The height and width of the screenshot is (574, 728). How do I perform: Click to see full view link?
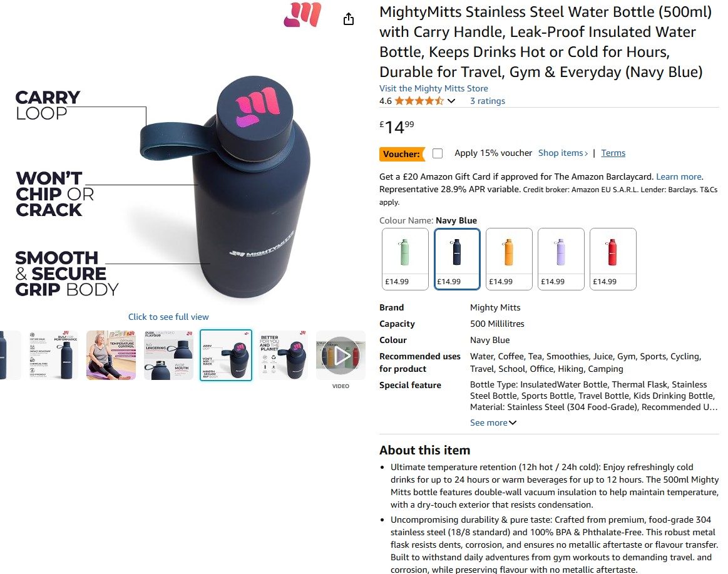coord(168,317)
